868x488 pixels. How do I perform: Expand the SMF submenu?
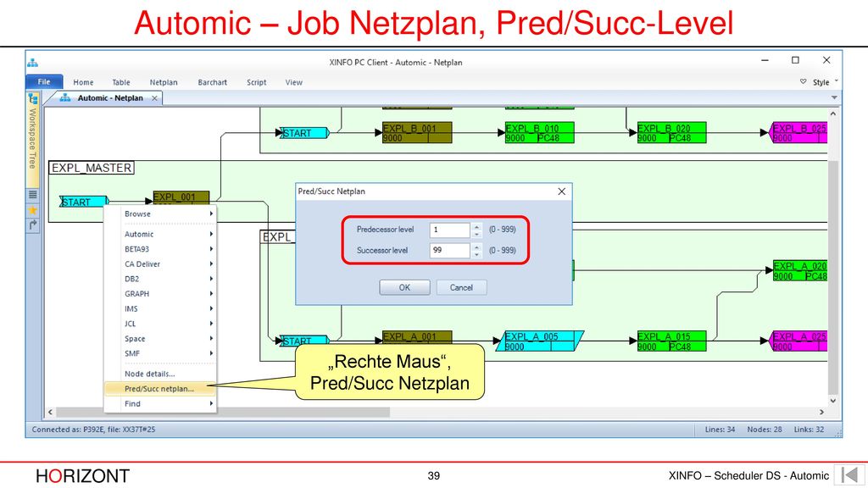tap(160, 353)
